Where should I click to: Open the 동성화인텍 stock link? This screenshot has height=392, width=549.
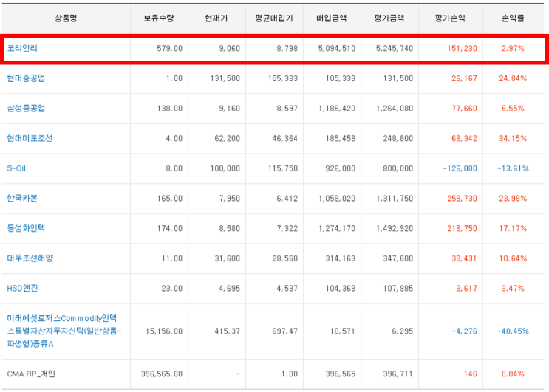[26, 229]
